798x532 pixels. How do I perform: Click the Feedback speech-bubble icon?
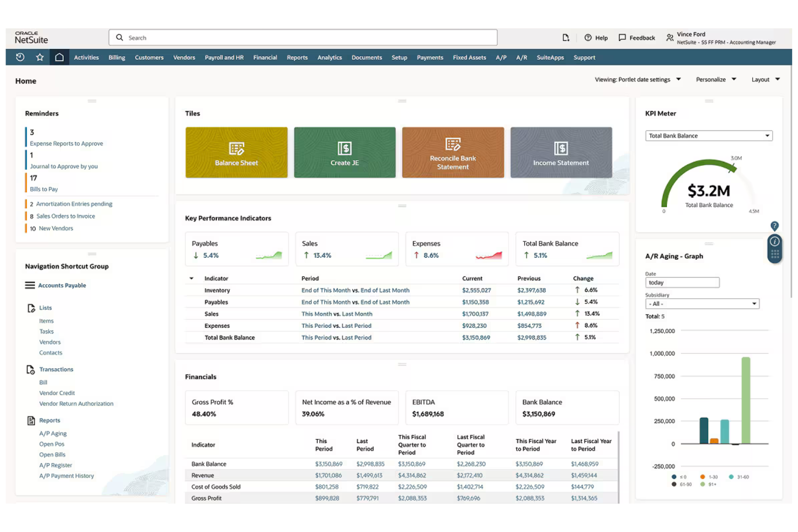tap(621, 38)
